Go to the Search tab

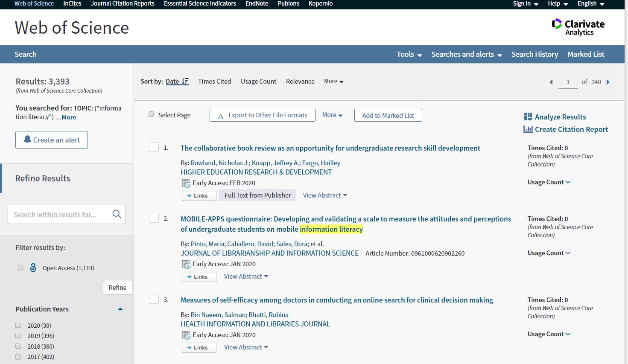[x=26, y=54]
